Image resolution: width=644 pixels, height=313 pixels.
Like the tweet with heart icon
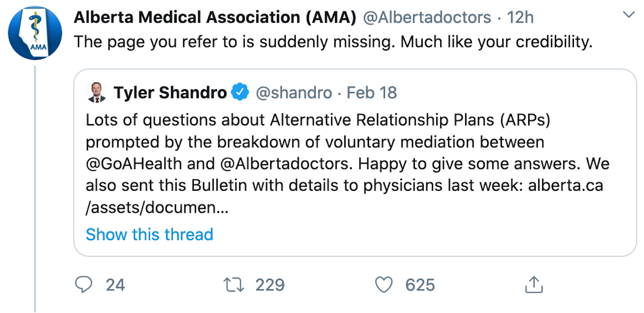(384, 285)
